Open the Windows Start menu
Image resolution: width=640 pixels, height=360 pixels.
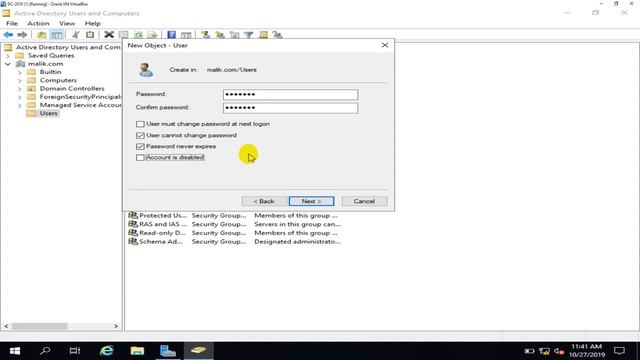pyautogui.click(x=15, y=351)
